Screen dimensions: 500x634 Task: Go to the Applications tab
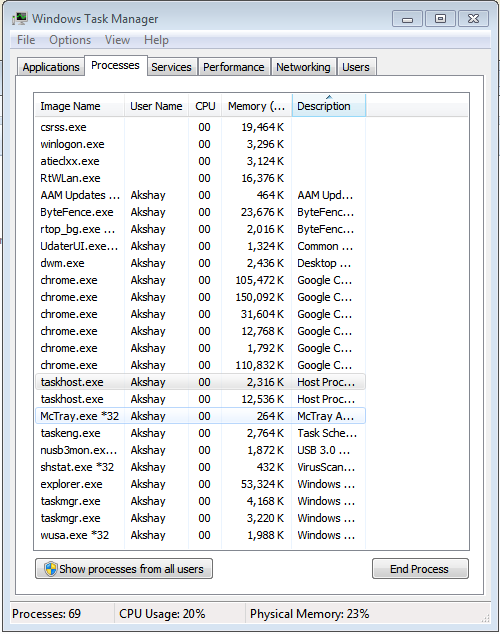51,67
